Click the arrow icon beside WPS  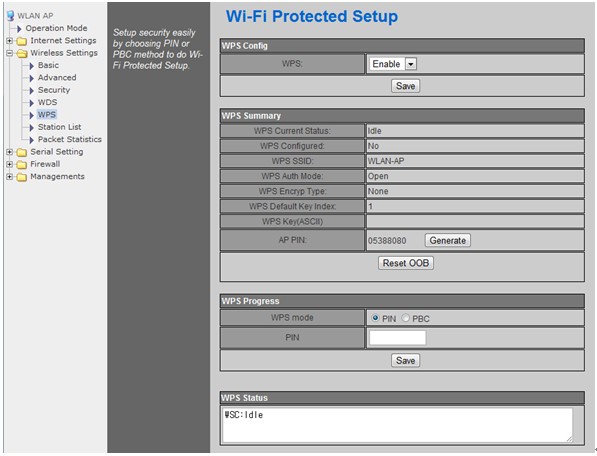pos(32,115)
